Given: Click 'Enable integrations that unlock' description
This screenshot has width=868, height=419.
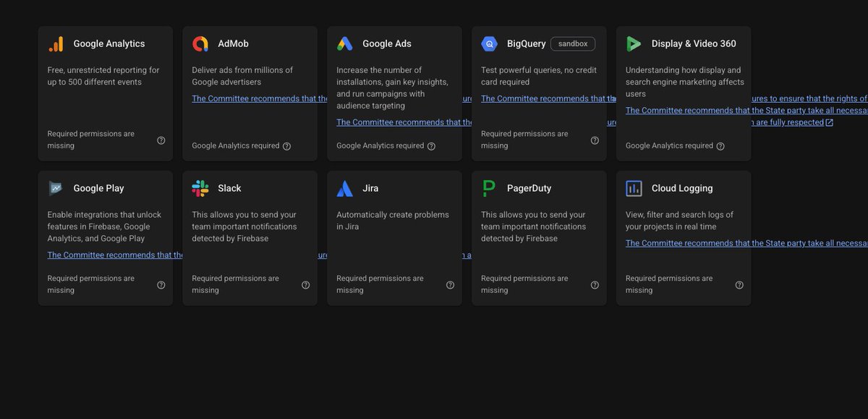Looking at the screenshot, I should coord(104,227).
